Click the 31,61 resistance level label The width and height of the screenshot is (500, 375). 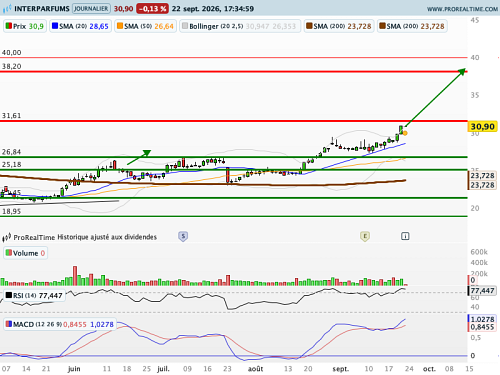11,116
